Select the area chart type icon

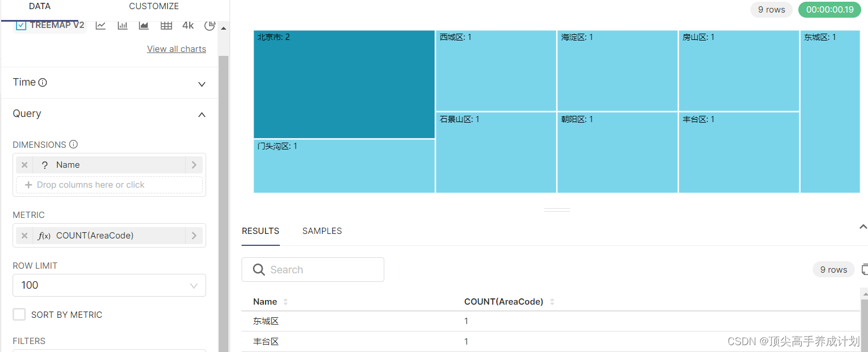(143, 25)
